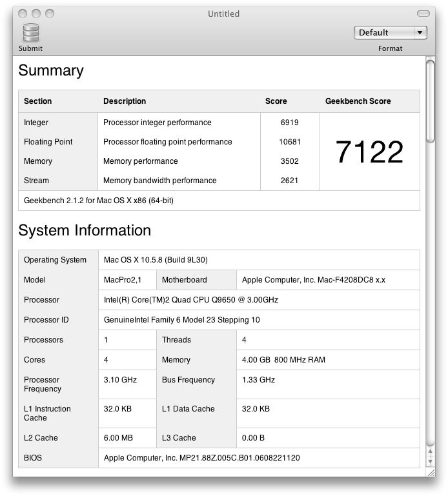The height and width of the screenshot is (496, 448).
Task: Select the Floating Point score 10681
Action: pos(289,142)
